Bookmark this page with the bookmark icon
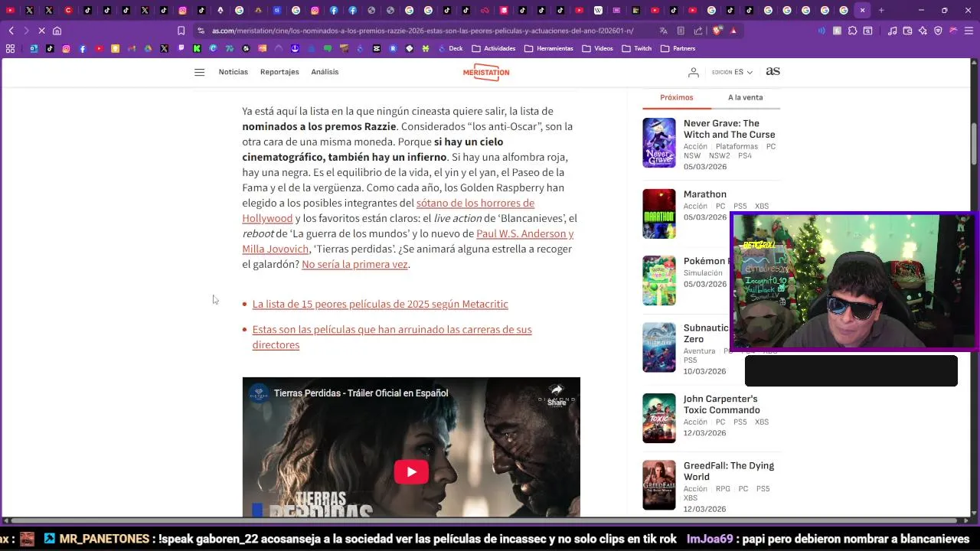 click(181, 31)
